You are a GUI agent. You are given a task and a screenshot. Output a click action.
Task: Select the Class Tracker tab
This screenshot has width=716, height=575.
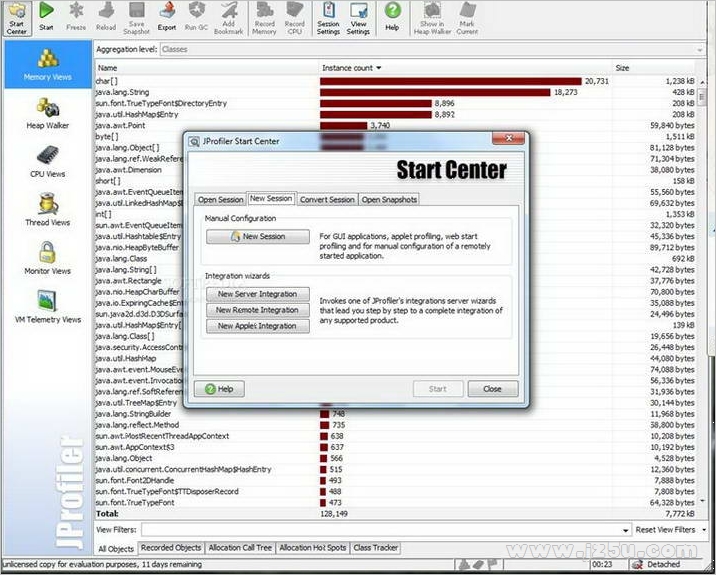pos(376,548)
